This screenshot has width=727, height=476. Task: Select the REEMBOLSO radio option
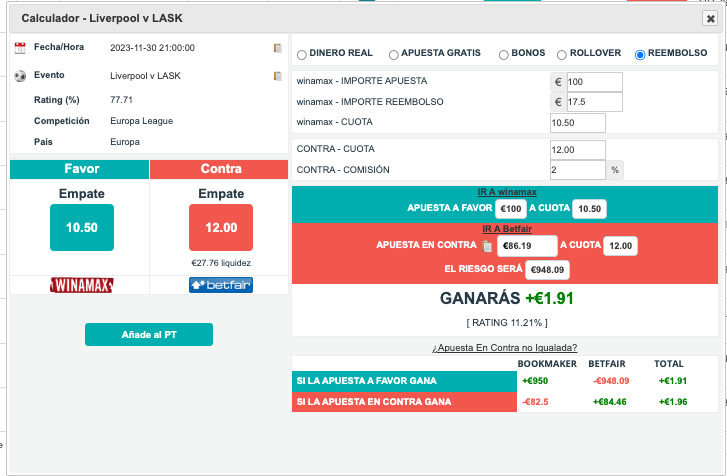click(640, 55)
